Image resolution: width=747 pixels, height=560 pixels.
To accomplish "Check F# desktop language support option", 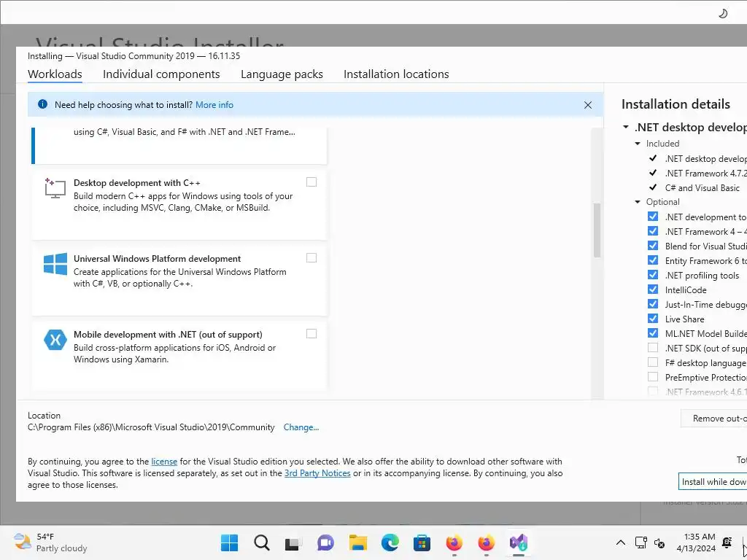I will pyautogui.click(x=653, y=362).
